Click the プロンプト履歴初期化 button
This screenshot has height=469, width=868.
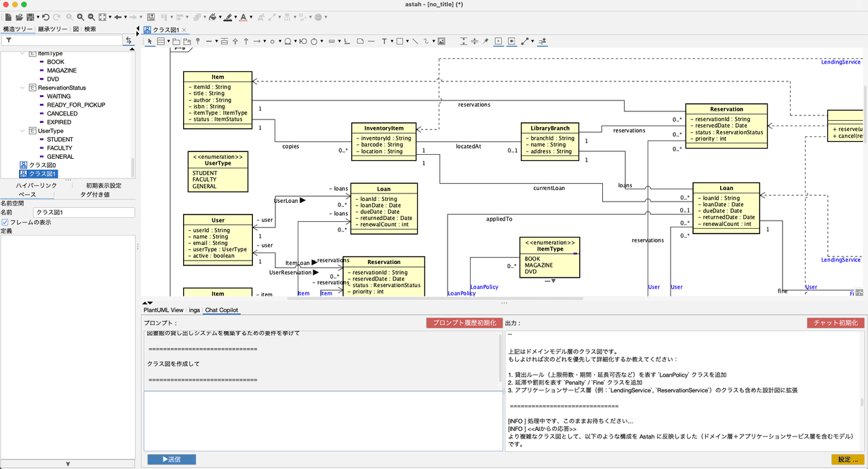click(x=465, y=323)
